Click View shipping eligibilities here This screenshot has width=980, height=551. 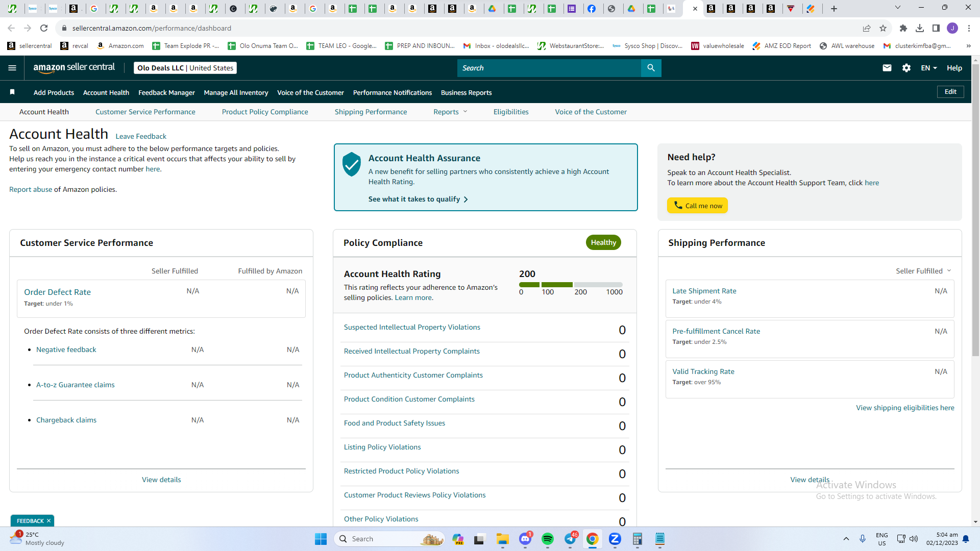point(905,408)
